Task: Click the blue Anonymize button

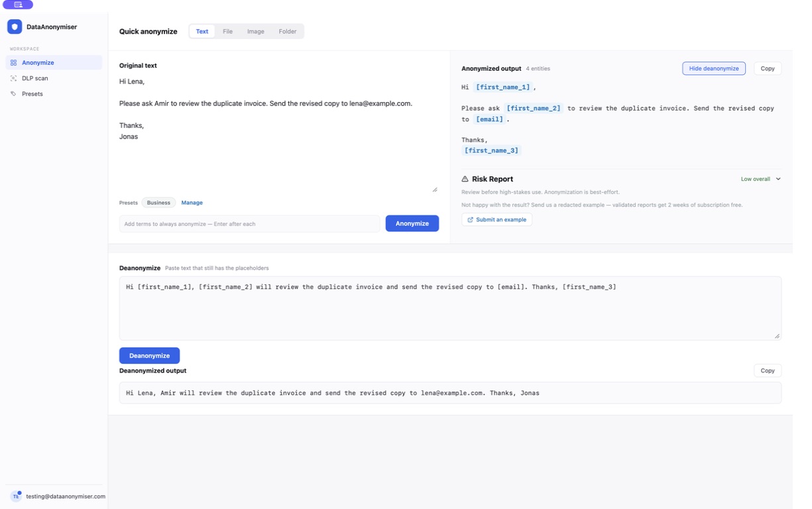Action: pos(412,223)
